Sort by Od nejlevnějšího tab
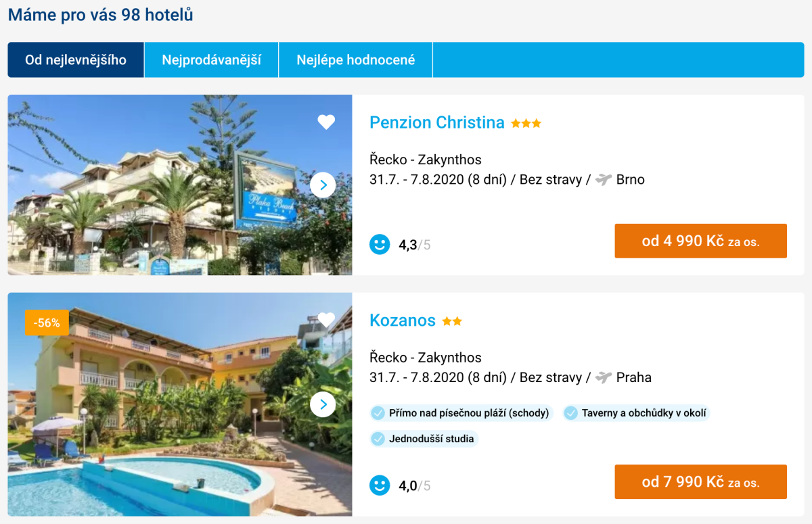The height and width of the screenshot is (524, 812). click(x=76, y=60)
